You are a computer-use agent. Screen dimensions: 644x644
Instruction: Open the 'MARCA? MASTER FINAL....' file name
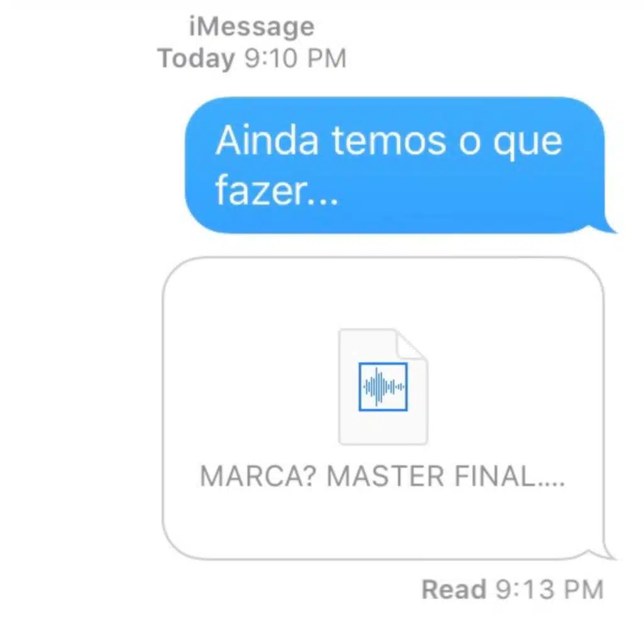pos(382,477)
